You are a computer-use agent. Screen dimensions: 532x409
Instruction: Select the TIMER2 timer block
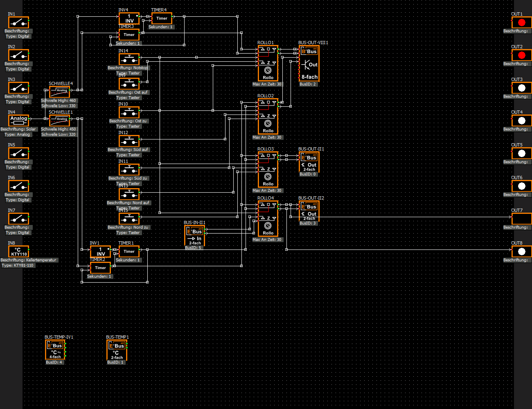tap(100, 268)
